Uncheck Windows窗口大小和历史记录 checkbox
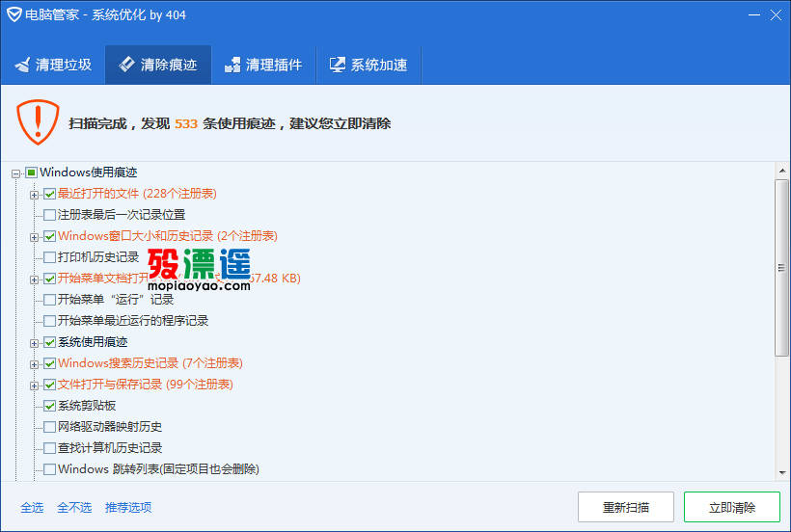The image size is (791, 532). [49, 236]
